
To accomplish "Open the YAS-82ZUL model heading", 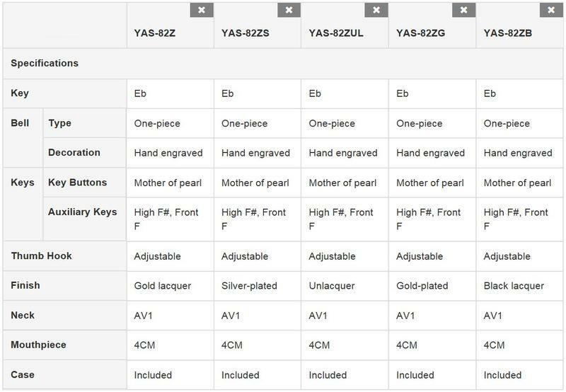I will coord(336,33).
